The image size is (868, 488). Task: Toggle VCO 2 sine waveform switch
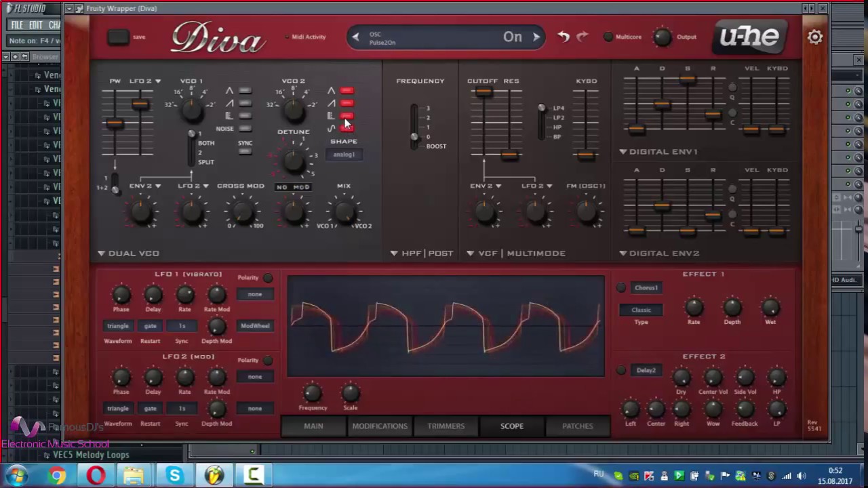coord(347,128)
